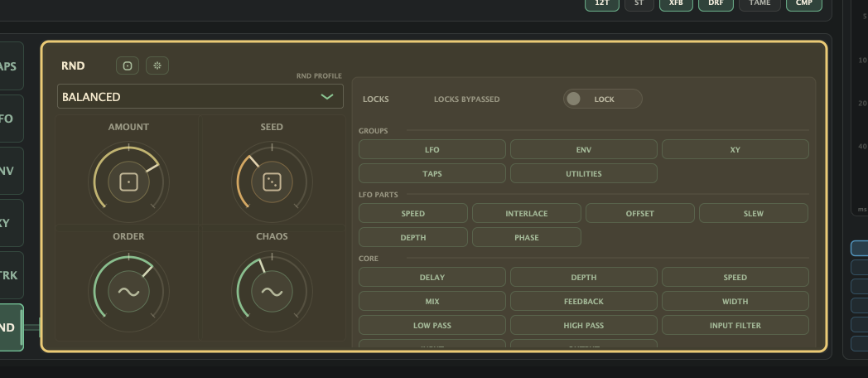Toggle the UTILITIES group lock
This screenshot has height=378, width=868.
(x=583, y=173)
